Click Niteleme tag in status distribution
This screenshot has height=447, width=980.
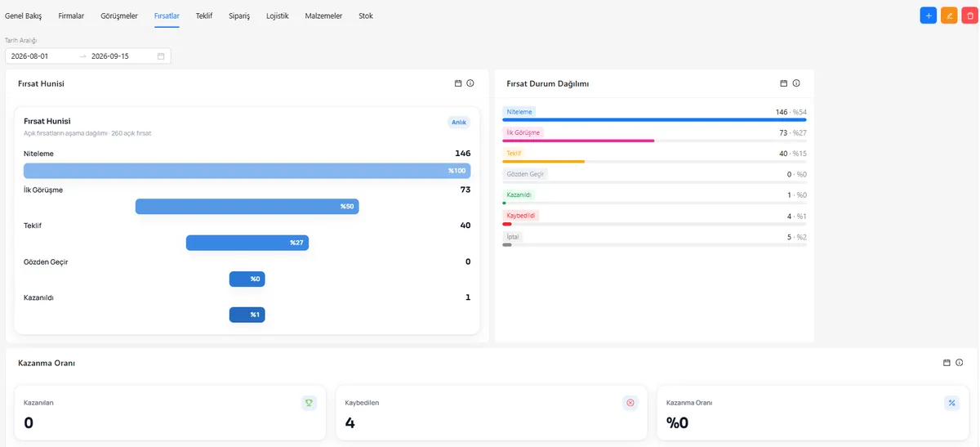coord(519,112)
